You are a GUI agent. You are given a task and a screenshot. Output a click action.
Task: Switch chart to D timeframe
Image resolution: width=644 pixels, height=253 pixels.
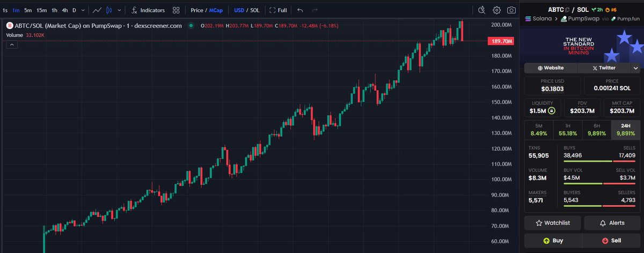[x=75, y=10]
